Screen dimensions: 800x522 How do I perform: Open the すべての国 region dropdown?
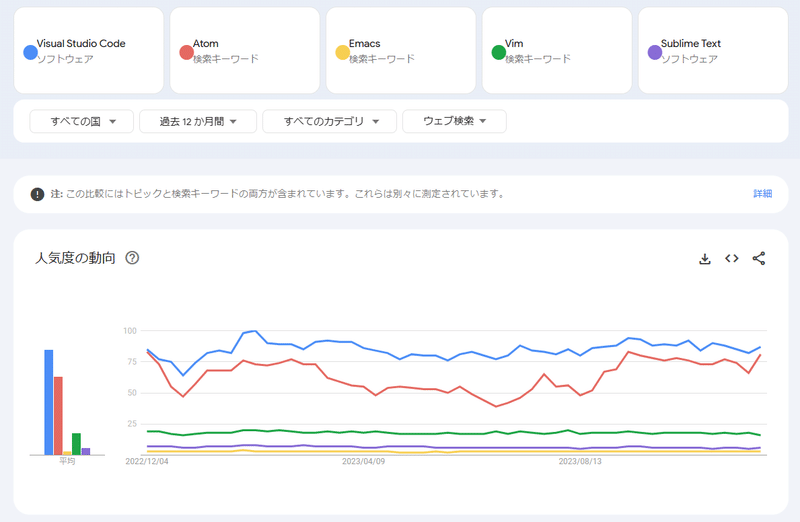pyautogui.click(x=82, y=121)
